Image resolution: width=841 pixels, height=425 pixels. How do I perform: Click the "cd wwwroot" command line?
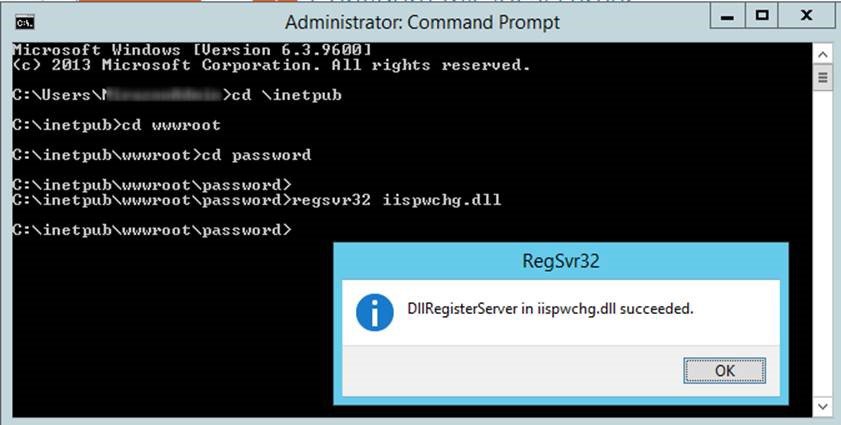coord(116,125)
